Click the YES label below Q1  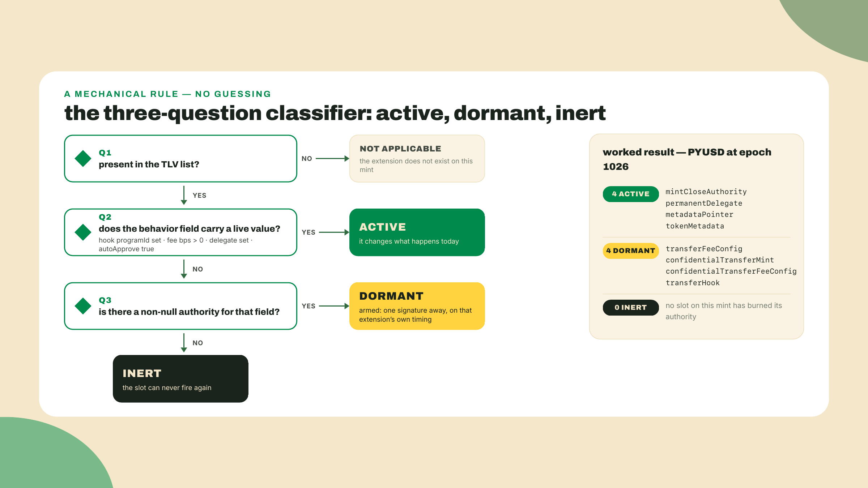(199, 196)
